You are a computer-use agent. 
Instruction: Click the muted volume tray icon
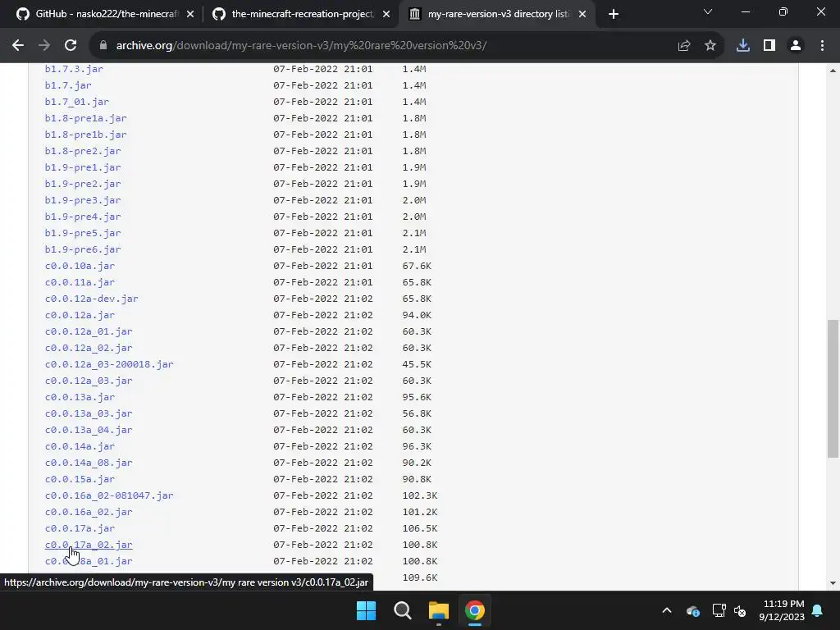tap(740, 610)
